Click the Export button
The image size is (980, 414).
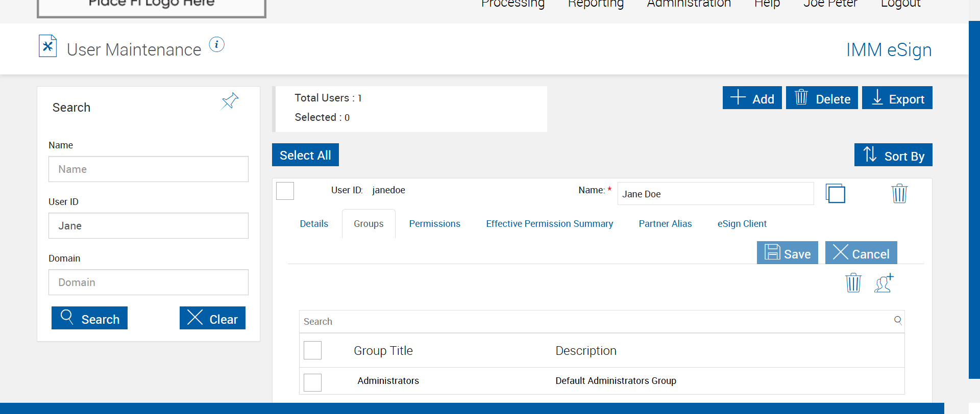[897, 98]
